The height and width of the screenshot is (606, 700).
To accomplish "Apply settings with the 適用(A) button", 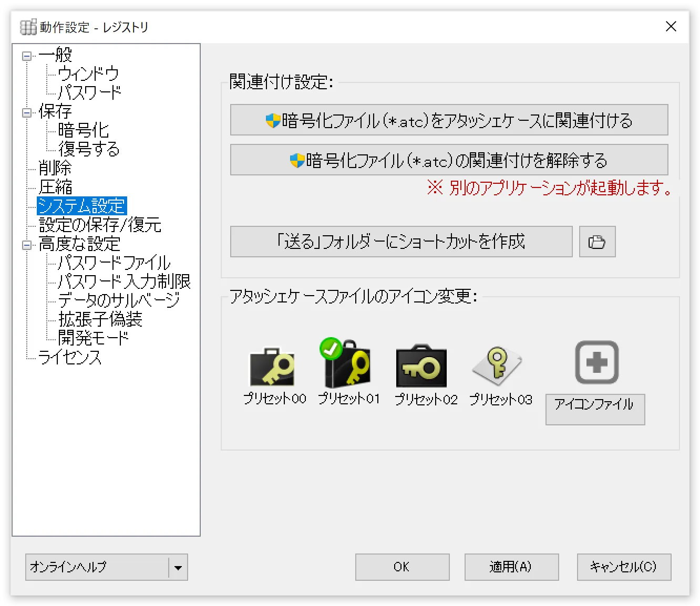I will coord(511,567).
